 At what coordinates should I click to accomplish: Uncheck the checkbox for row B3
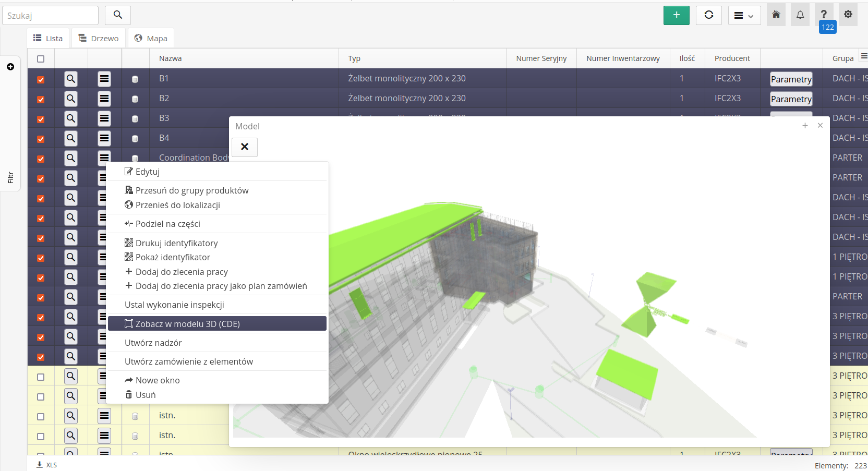click(41, 119)
